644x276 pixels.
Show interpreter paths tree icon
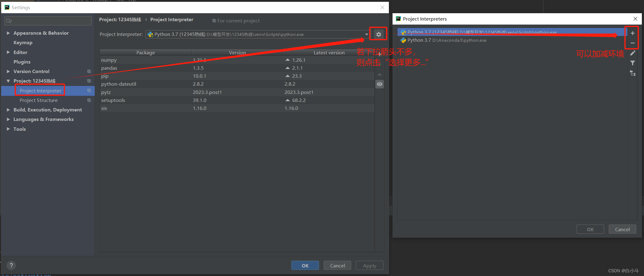coord(632,73)
